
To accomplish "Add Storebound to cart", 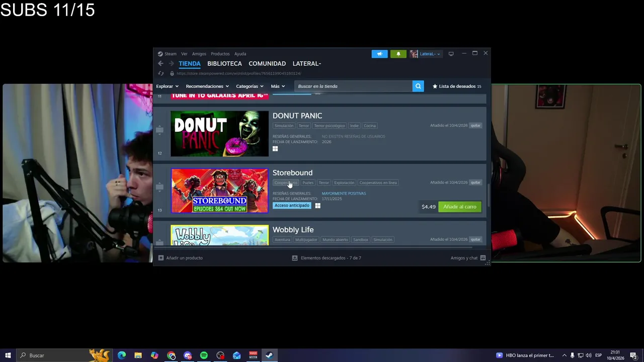I will (x=460, y=207).
